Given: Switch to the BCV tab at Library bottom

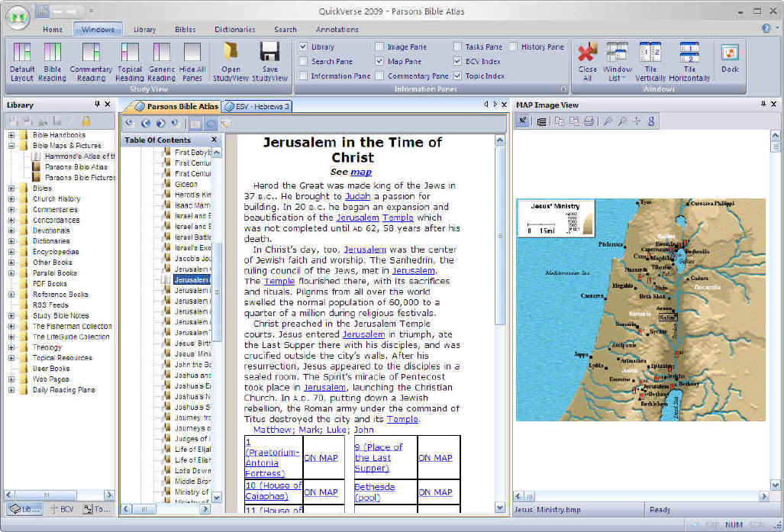Looking at the screenshot, I should point(63,509).
